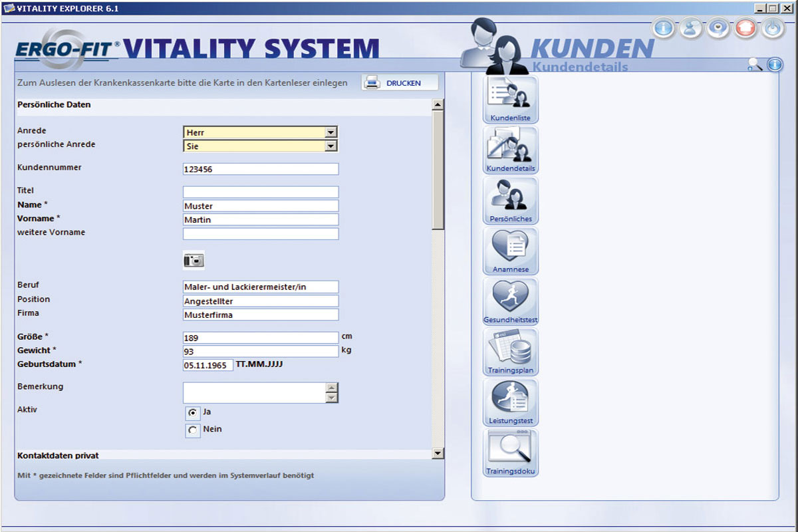This screenshot has width=798, height=532.
Task: Click the Persönliche Daten section header
Action: pos(54,105)
